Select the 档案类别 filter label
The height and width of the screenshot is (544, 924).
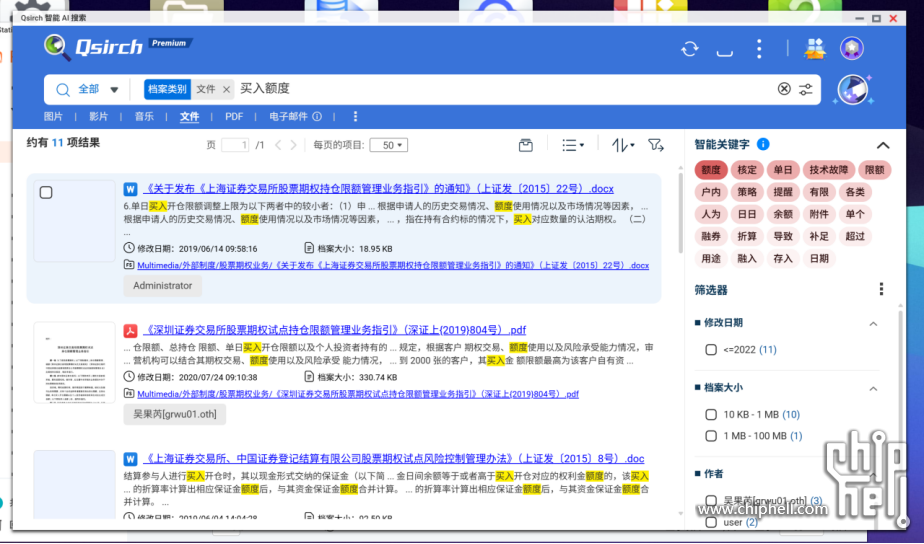pyautogui.click(x=167, y=89)
